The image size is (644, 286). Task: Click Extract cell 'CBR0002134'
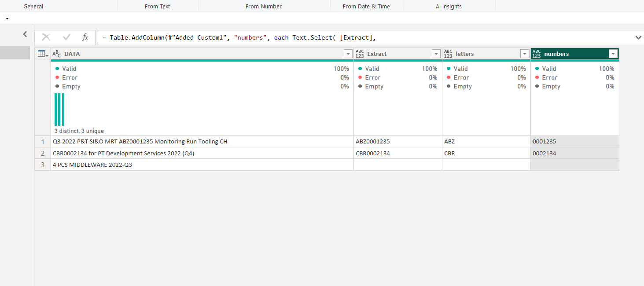tap(398, 153)
